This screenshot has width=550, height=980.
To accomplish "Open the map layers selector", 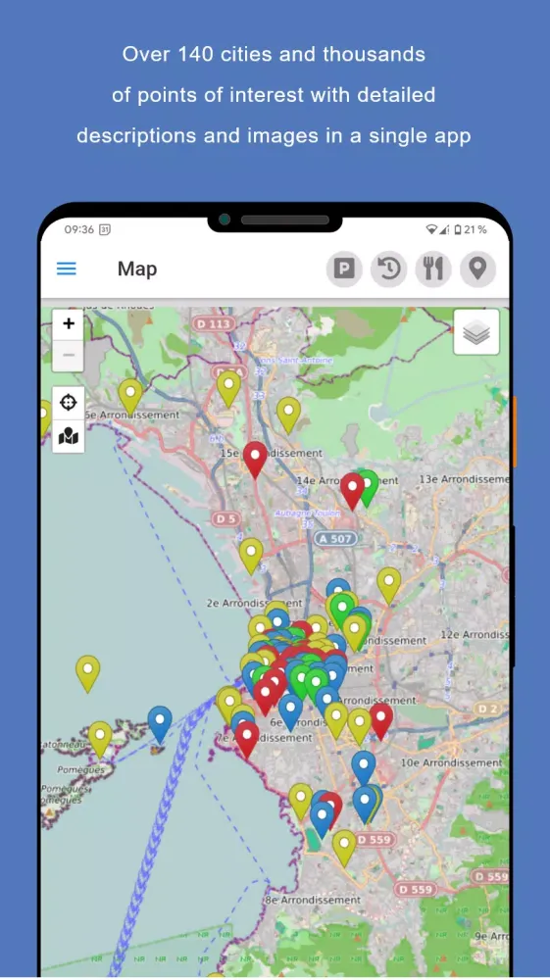I will coord(476,332).
